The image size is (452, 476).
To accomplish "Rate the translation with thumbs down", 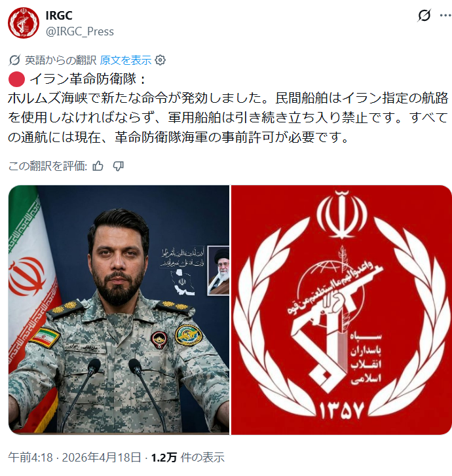I will pyautogui.click(x=118, y=166).
